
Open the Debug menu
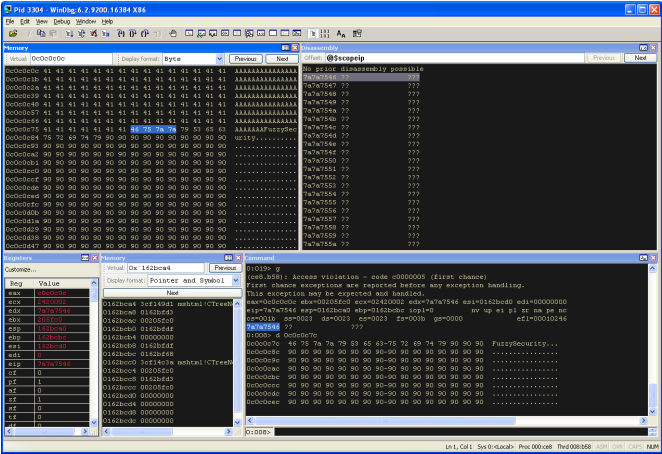point(61,20)
